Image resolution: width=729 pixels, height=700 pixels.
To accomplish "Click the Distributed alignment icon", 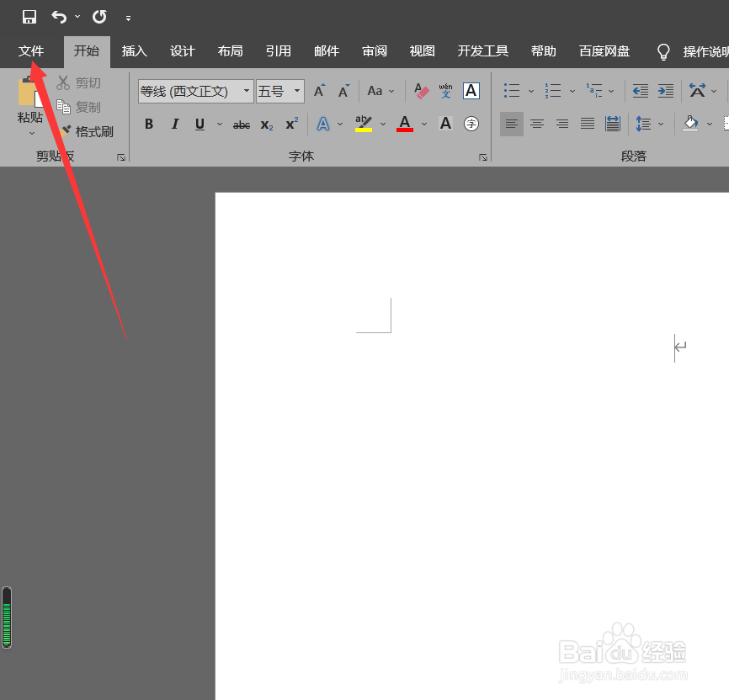I will 613,124.
